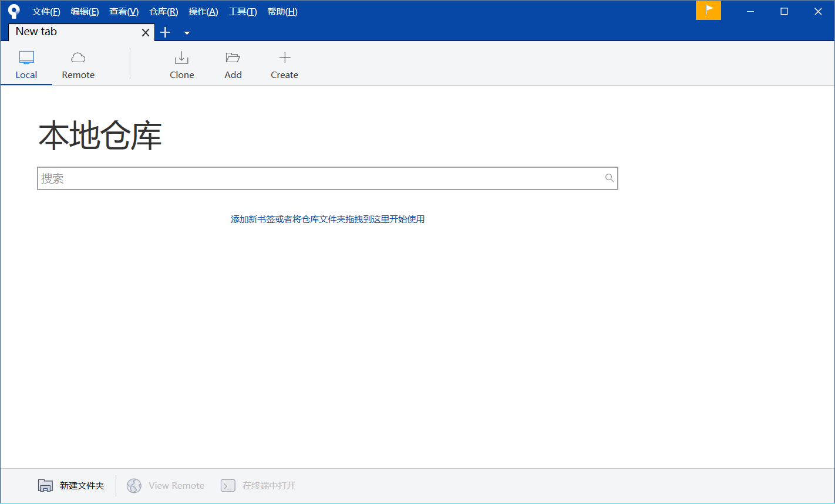The width and height of the screenshot is (835, 504).
Task: Open the Clone repository tool
Action: (x=181, y=65)
